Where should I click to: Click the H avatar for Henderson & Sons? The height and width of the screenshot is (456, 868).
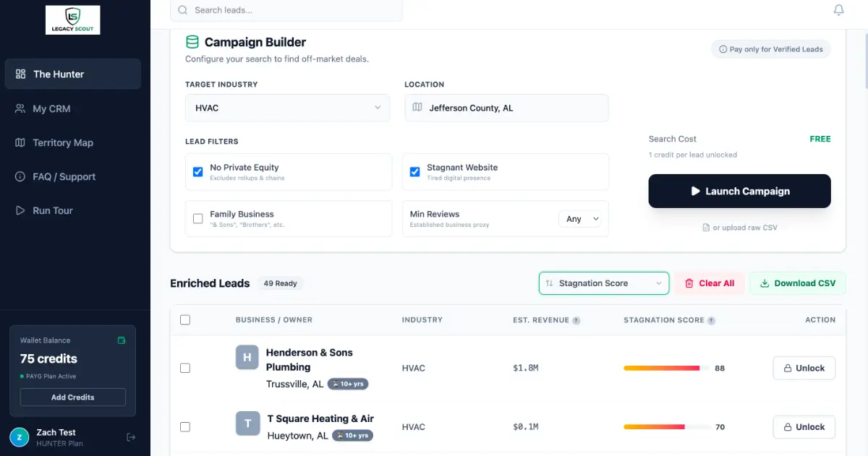(x=247, y=357)
